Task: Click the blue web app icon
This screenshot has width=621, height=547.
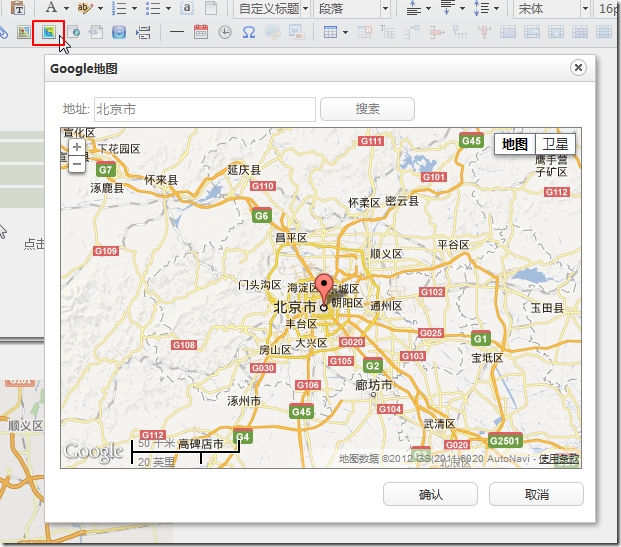Action: tap(119, 32)
